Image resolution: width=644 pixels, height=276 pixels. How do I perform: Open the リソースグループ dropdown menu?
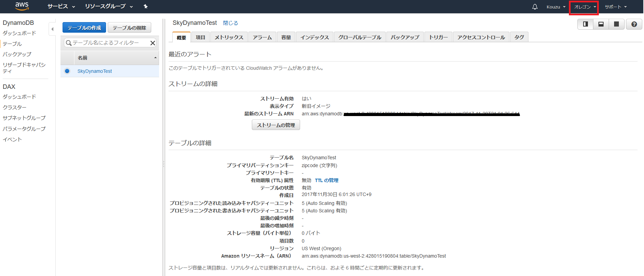point(109,6)
